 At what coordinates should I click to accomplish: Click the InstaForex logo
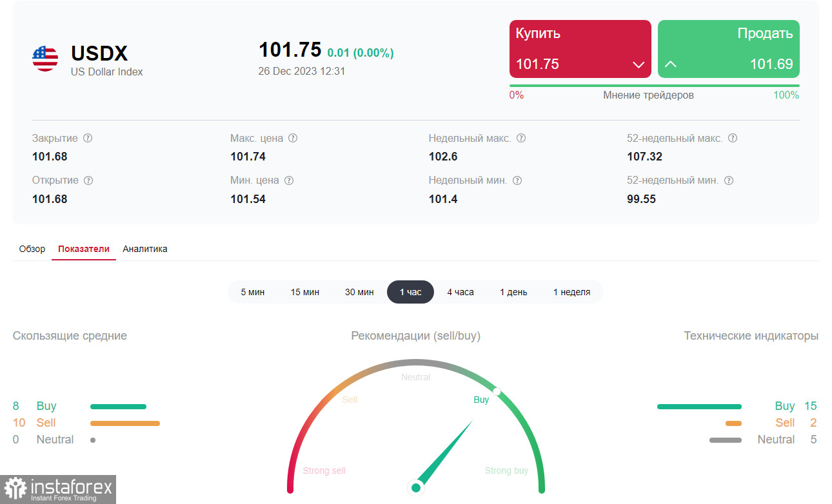(x=59, y=489)
